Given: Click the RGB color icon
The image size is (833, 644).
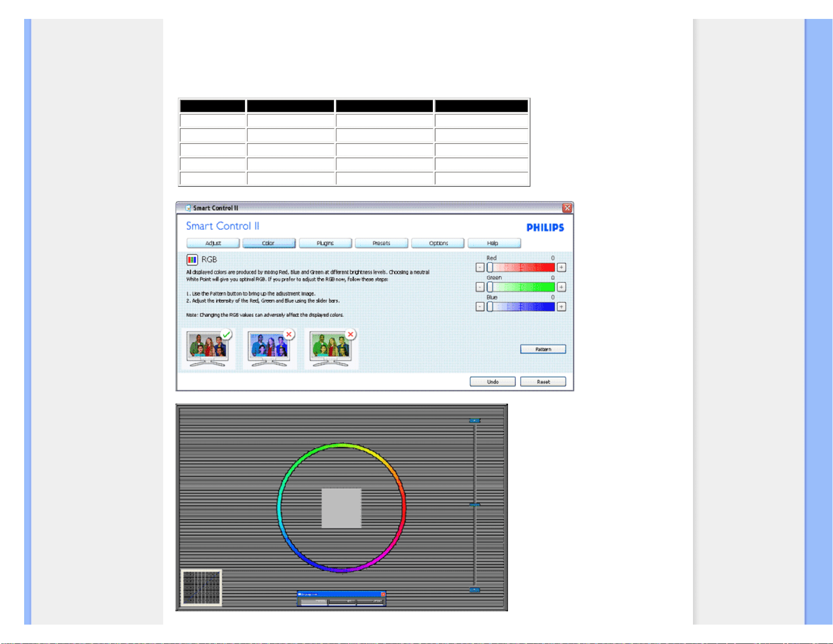Looking at the screenshot, I should pyautogui.click(x=192, y=260).
